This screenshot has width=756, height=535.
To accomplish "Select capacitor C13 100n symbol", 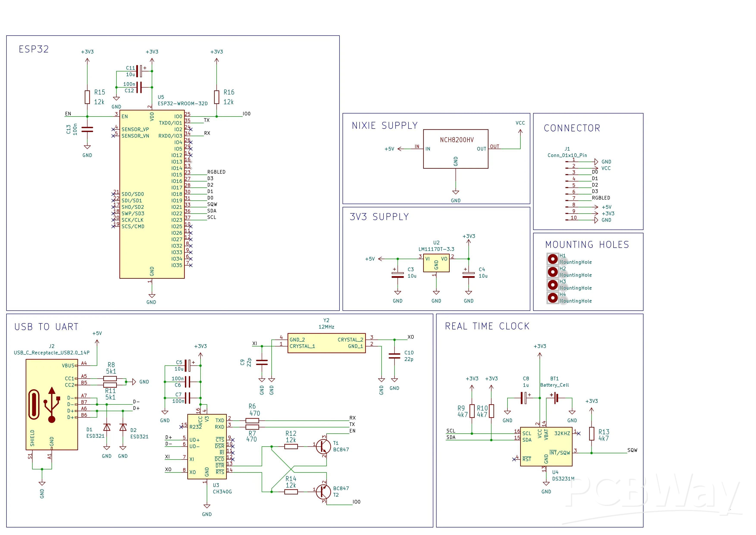I will pos(87,129).
